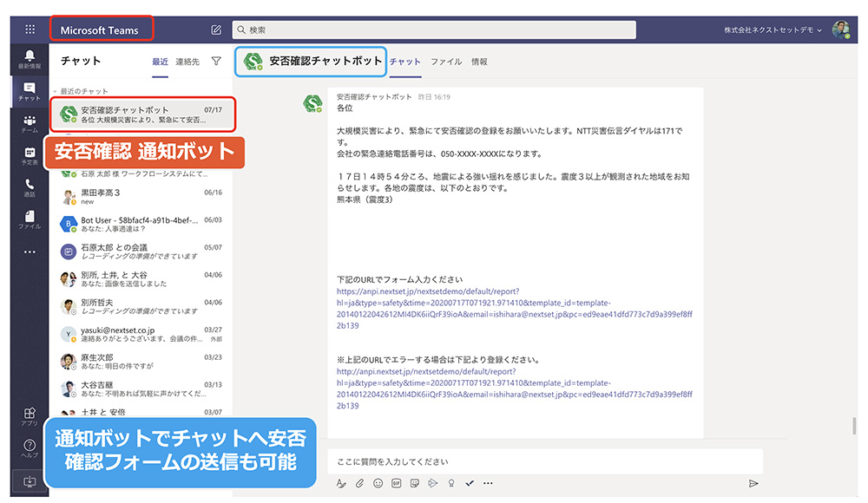Click the checkmark app icon in compose bar
Screen dimensions: 868x503
coord(470,484)
